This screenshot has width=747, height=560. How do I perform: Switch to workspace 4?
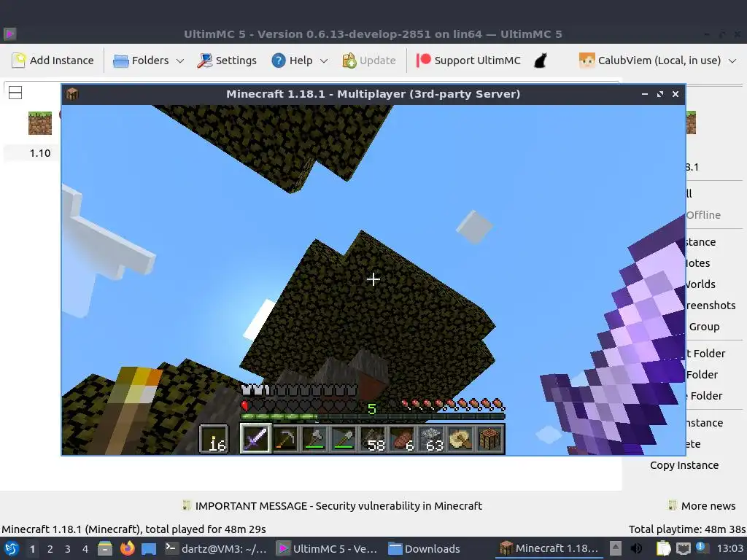point(85,549)
